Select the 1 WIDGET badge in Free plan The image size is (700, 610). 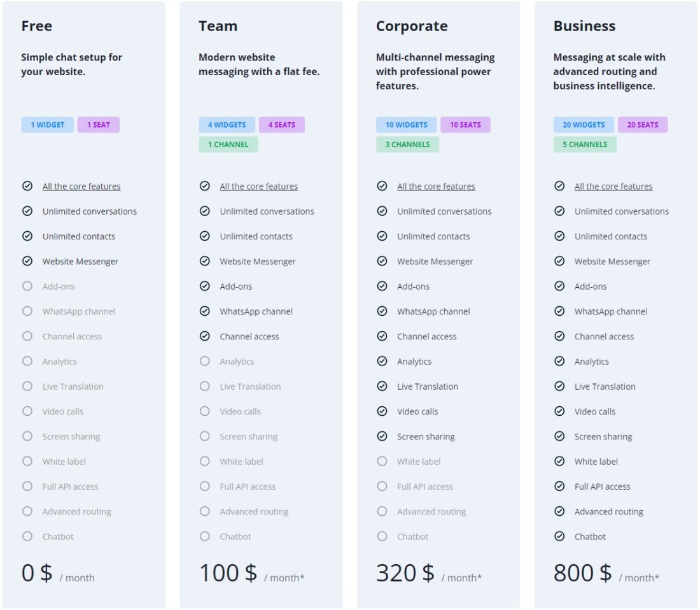[x=47, y=124]
